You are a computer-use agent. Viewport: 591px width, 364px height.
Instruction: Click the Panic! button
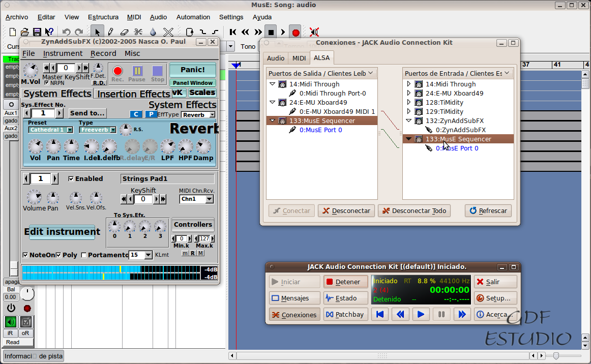[192, 70]
